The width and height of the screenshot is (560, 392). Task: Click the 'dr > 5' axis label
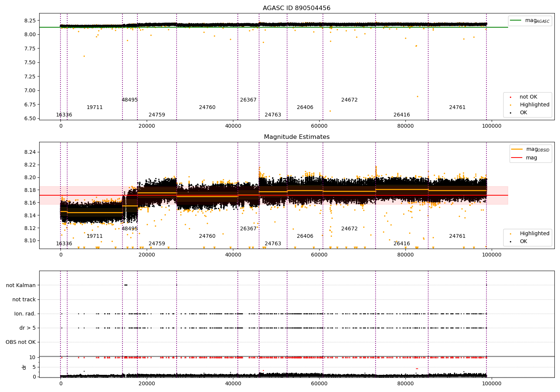[x=28, y=328]
